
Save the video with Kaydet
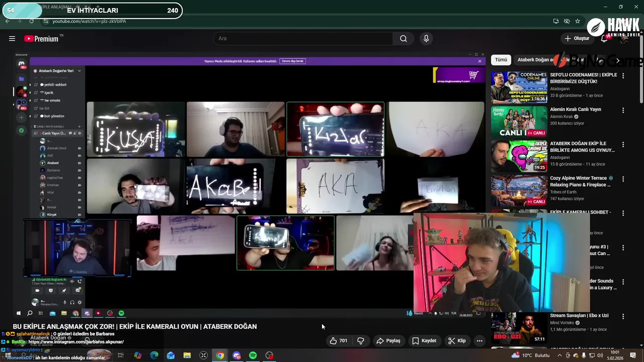click(x=424, y=341)
